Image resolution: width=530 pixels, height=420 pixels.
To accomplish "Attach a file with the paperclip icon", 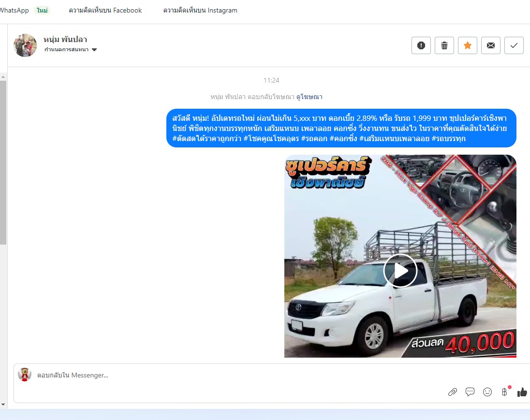I will tap(453, 392).
